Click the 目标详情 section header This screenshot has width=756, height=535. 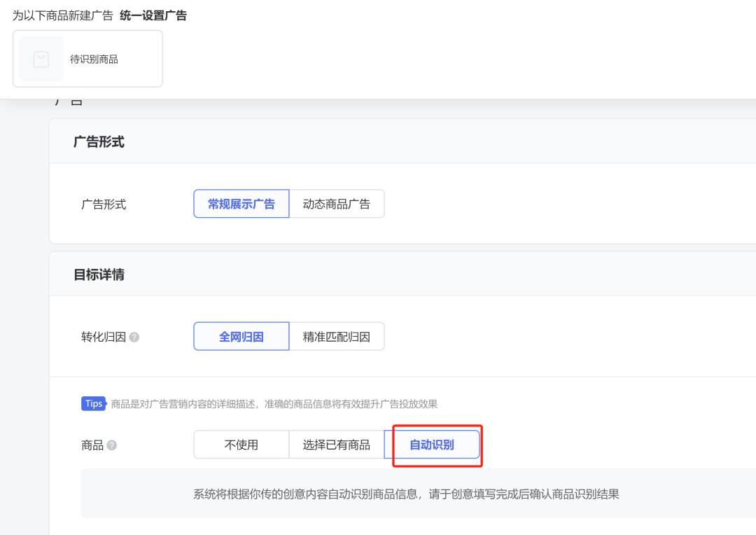point(99,275)
